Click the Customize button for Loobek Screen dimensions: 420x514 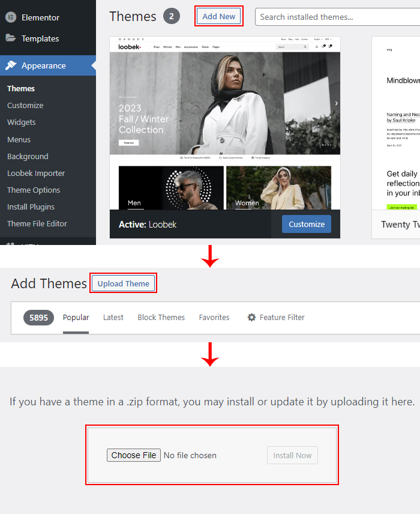tap(307, 224)
